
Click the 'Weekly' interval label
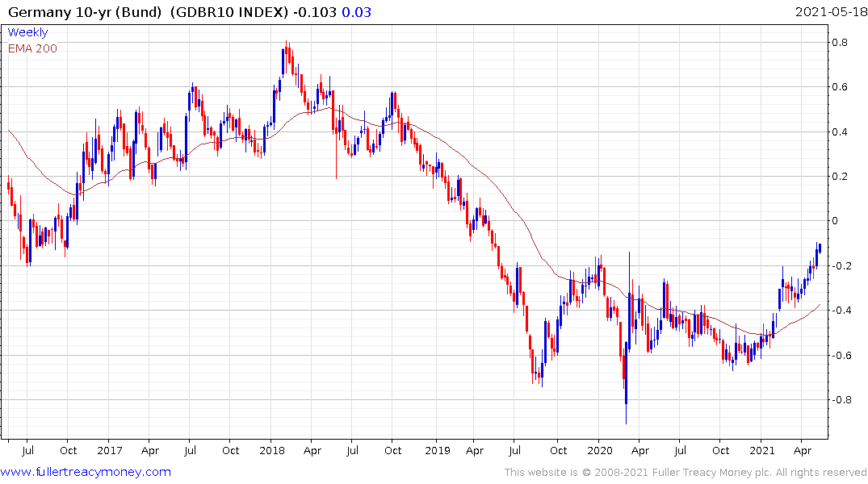(27, 32)
